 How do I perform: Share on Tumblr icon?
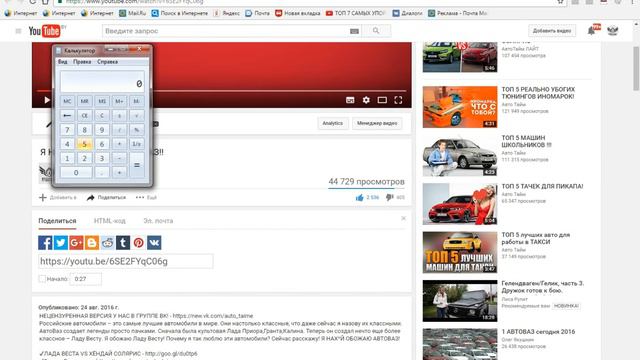coord(123,242)
